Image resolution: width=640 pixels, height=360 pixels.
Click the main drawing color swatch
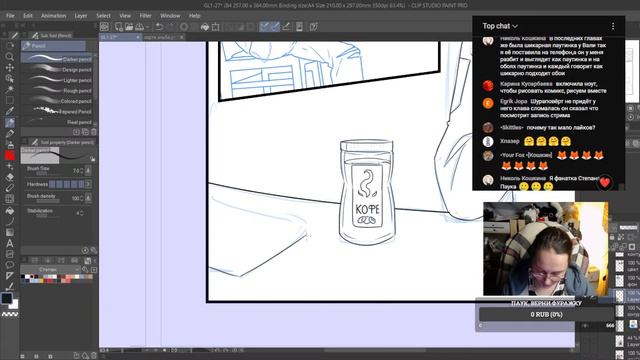point(7,298)
